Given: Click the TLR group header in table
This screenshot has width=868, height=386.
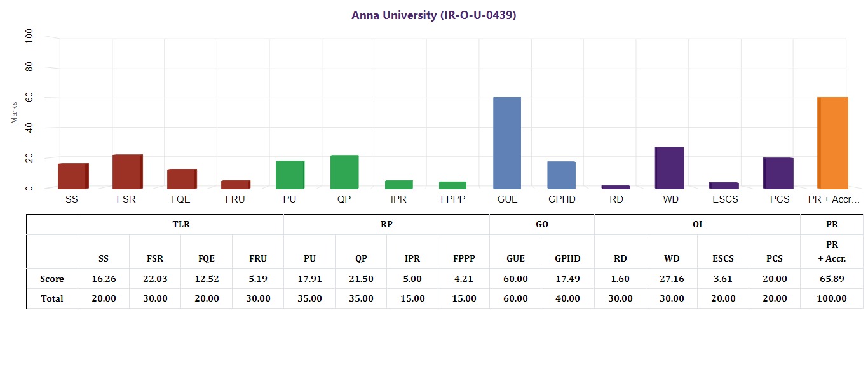Looking at the screenshot, I should click(181, 224).
